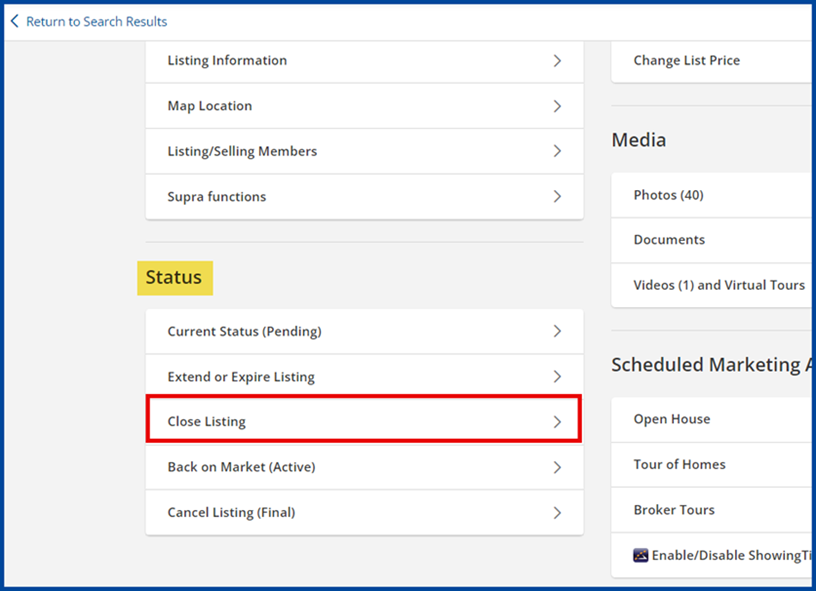816x591 pixels.
Task: Expand the Map Location chevron arrow
Action: (557, 106)
